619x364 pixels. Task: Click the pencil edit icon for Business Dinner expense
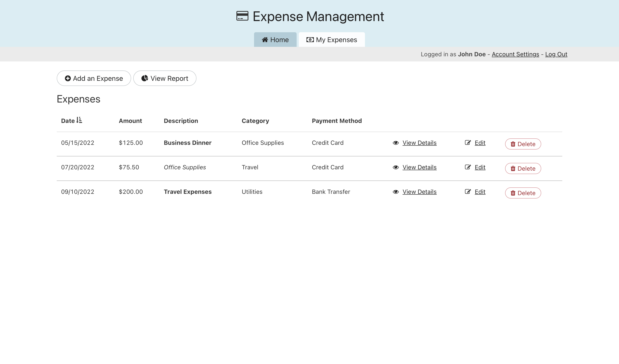click(x=468, y=143)
